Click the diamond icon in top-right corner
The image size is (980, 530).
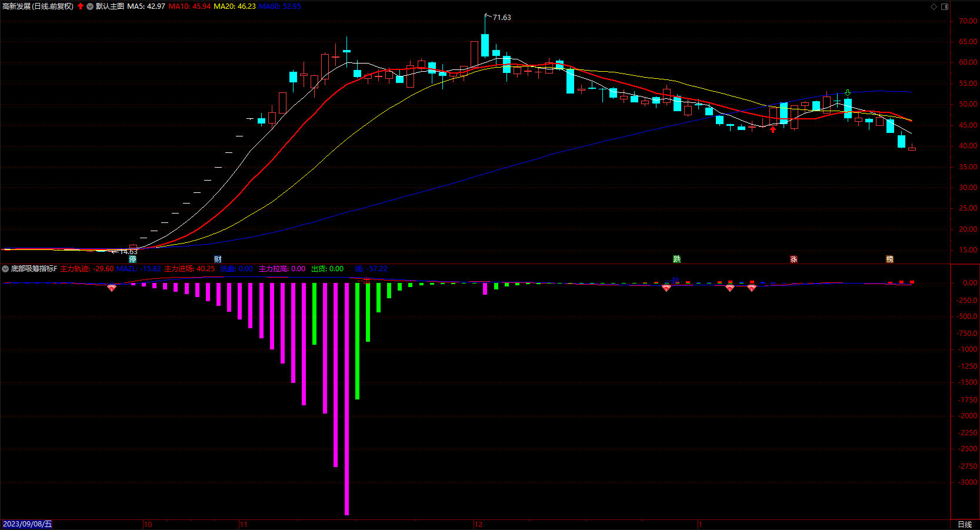[x=934, y=6]
